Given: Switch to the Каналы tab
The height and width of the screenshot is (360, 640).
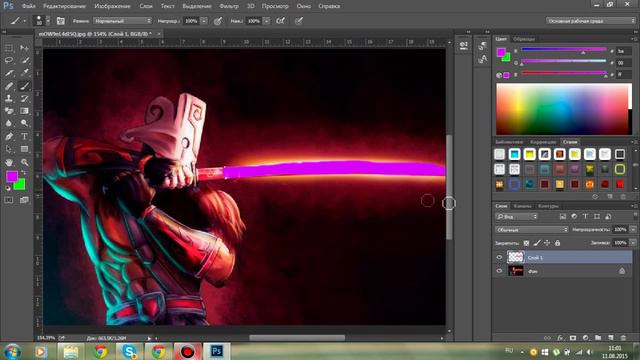Looking at the screenshot, I should [x=522, y=206].
